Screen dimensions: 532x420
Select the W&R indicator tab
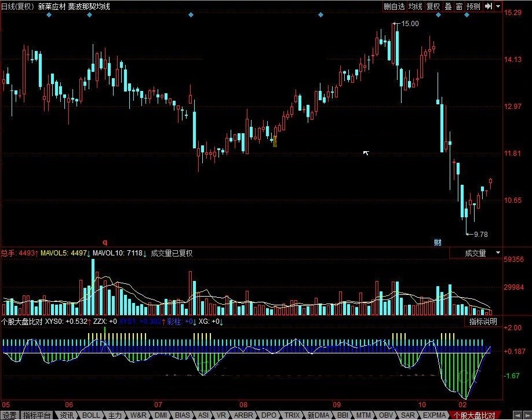coord(138,415)
